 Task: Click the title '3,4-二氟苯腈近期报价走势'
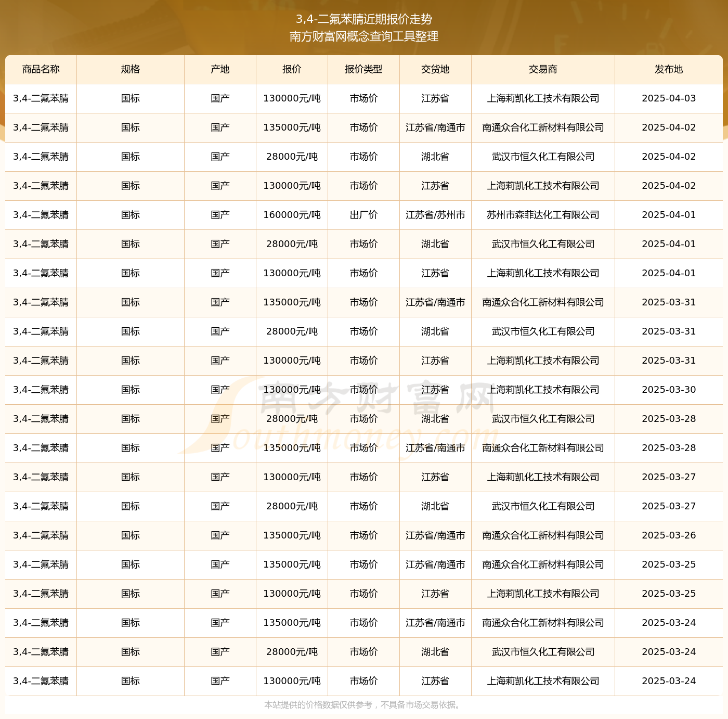[364, 19]
